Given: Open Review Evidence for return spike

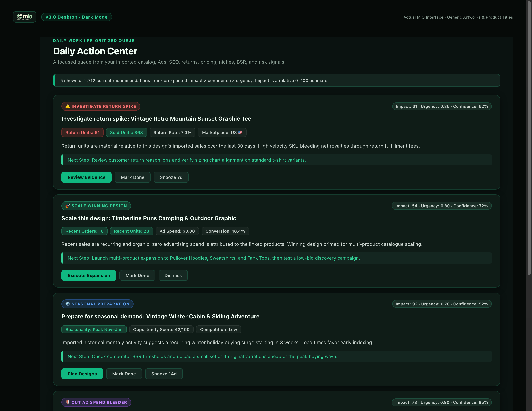Looking at the screenshot, I should pos(86,177).
